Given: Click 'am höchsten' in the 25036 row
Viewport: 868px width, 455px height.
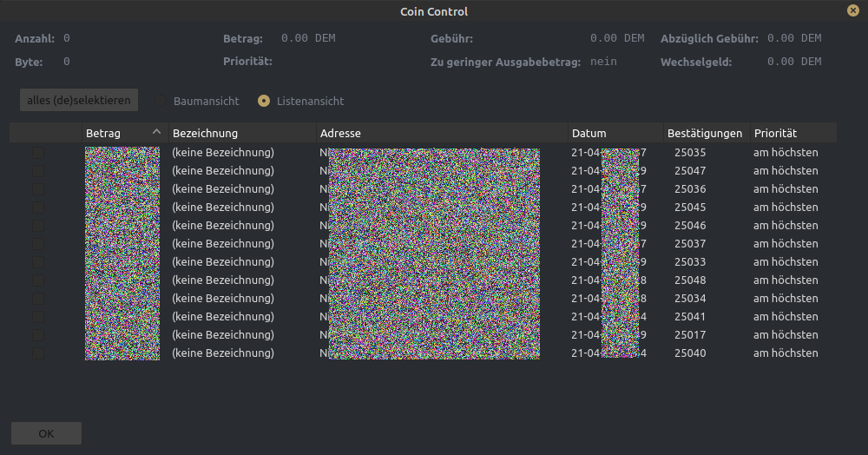Looking at the screenshot, I should [x=785, y=189].
